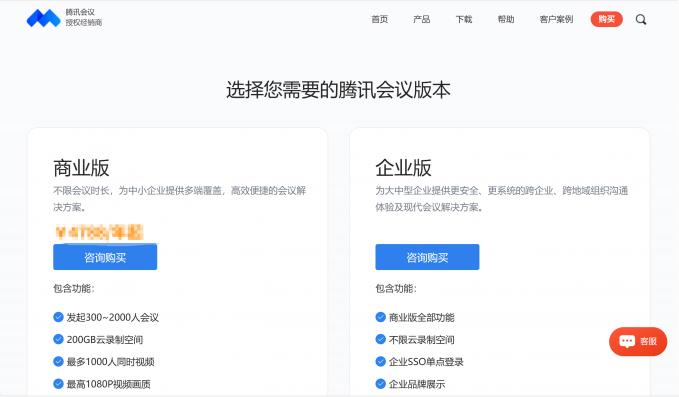Click checkmark icon beside 不限云录制空间
This screenshot has width=679, height=397.
pos(380,339)
